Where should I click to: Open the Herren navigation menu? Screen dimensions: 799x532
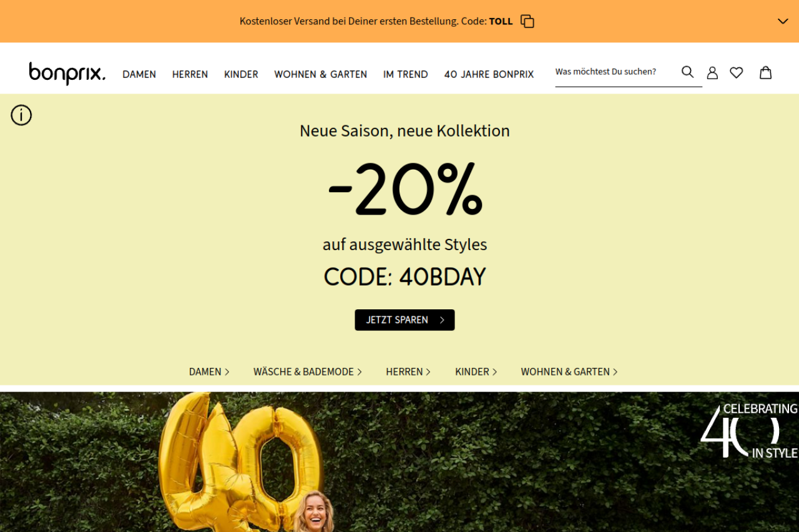click(190, 74)
